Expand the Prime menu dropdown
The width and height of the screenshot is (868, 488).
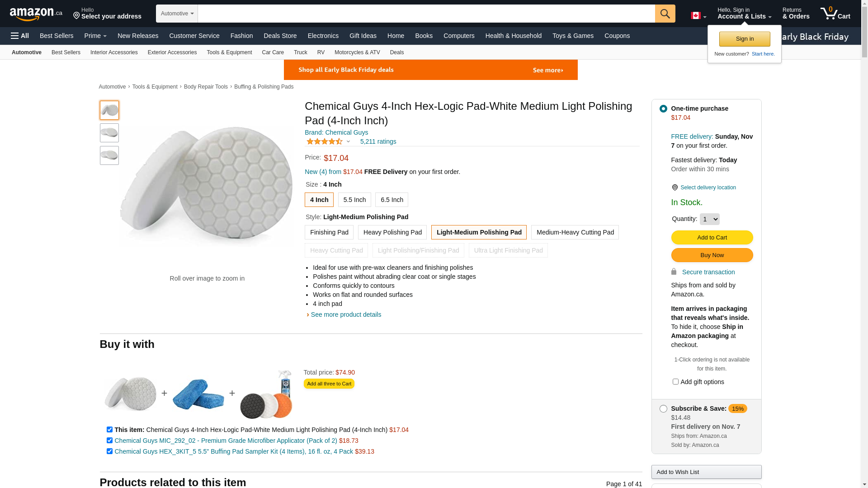(95, 36)
